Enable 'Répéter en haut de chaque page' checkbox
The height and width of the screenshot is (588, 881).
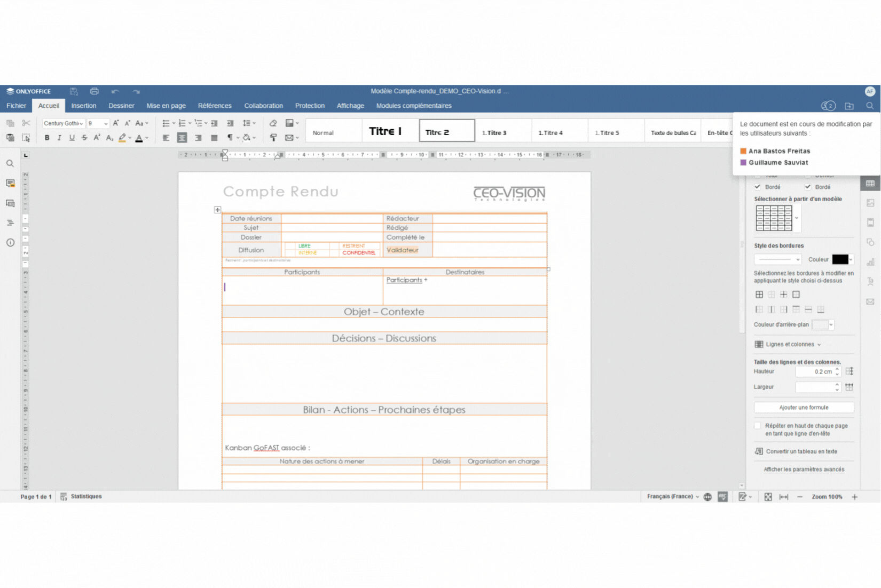[757, 426]
